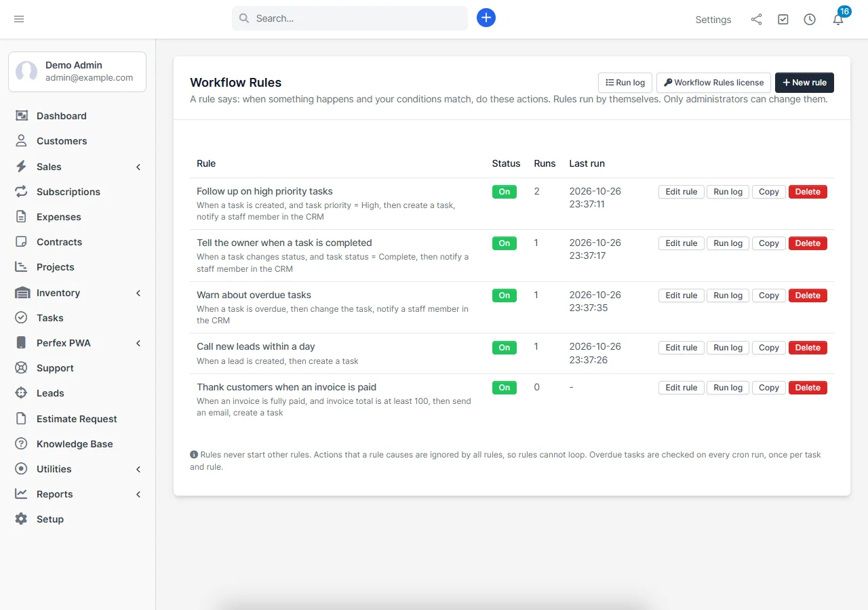Open Settings in the top bar
This screenshot has height=610, width=868.
coord(713,20)
